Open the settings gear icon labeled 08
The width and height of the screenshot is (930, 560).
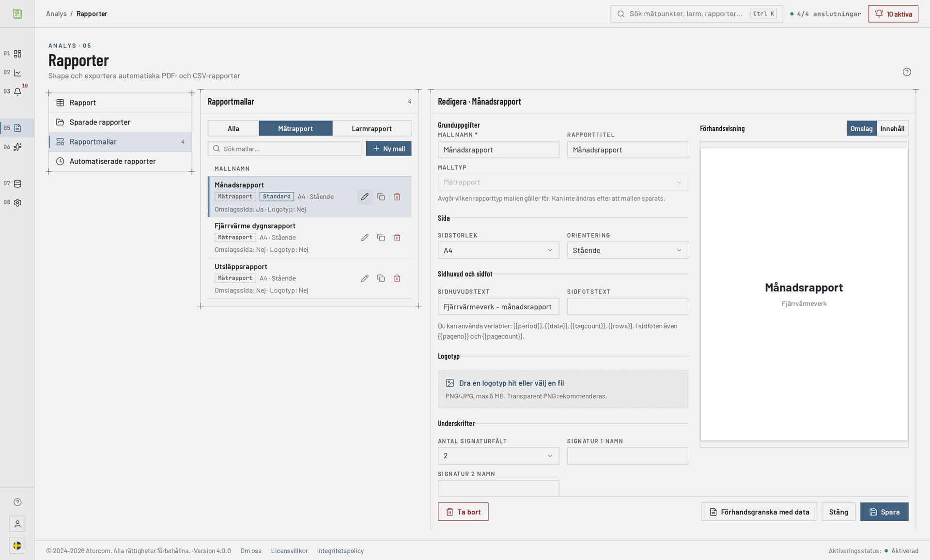pos(17,203)
